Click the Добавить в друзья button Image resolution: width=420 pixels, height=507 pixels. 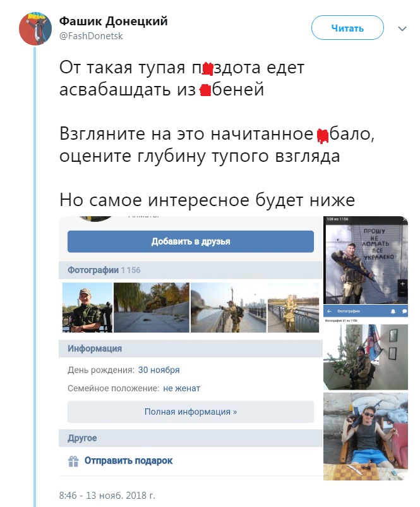(191, 241)
